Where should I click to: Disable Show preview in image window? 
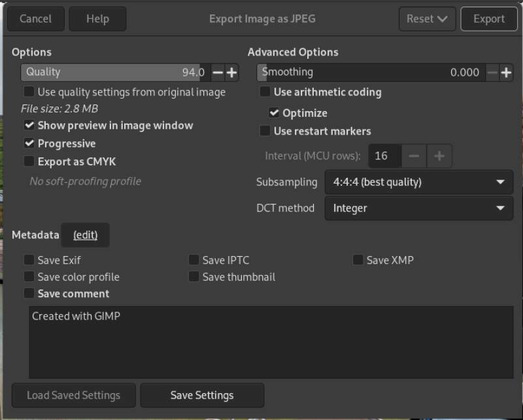click(x=28, y=125)
